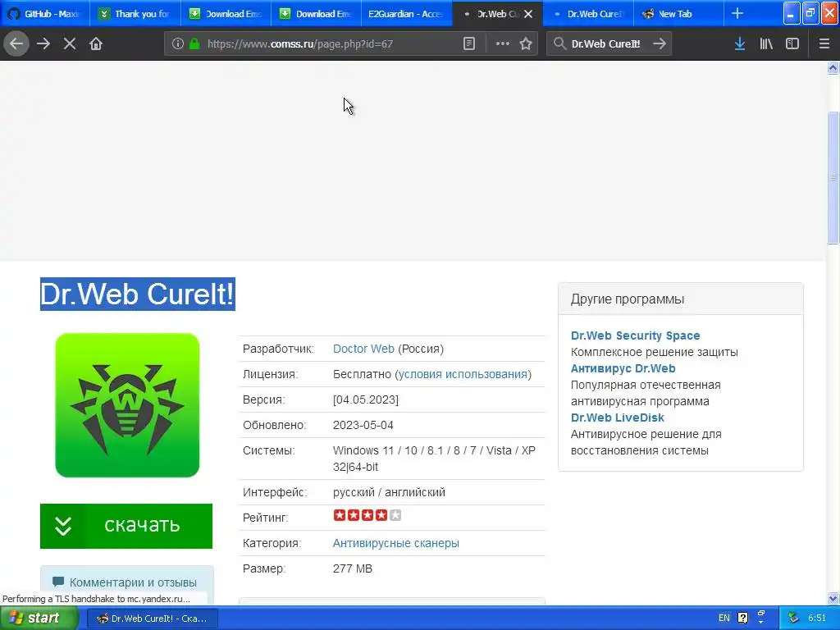840x630 pixels.
Task: Open the Firefox hamburger menu
Action: coord(824,44)
